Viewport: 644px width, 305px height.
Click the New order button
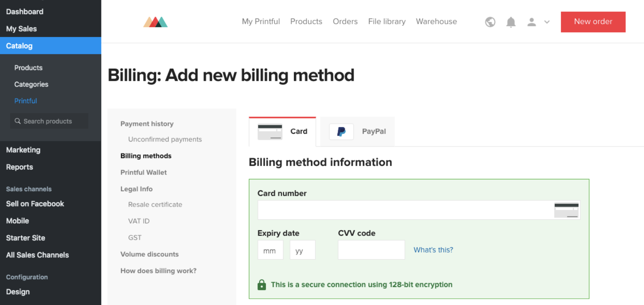(x=593, y=22)
